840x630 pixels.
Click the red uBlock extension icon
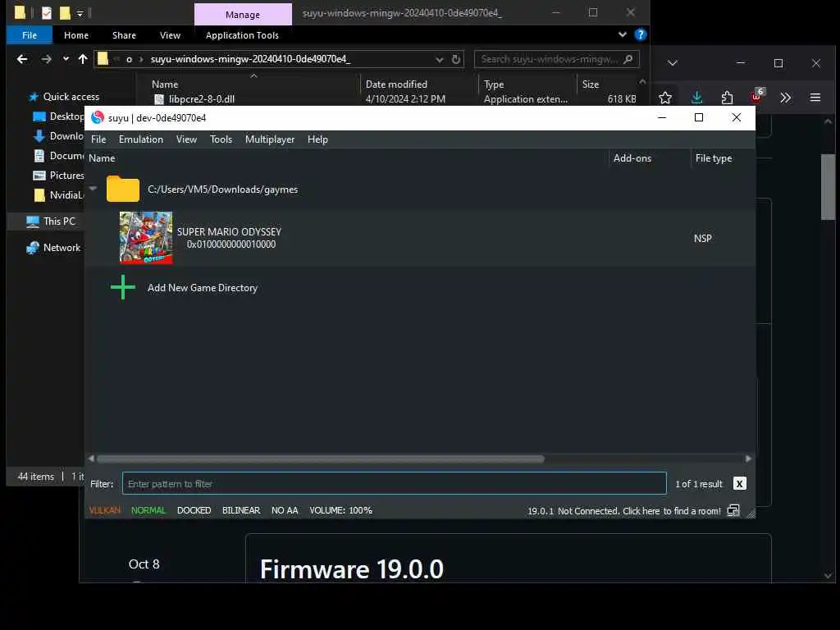click(x=757, y=97)
